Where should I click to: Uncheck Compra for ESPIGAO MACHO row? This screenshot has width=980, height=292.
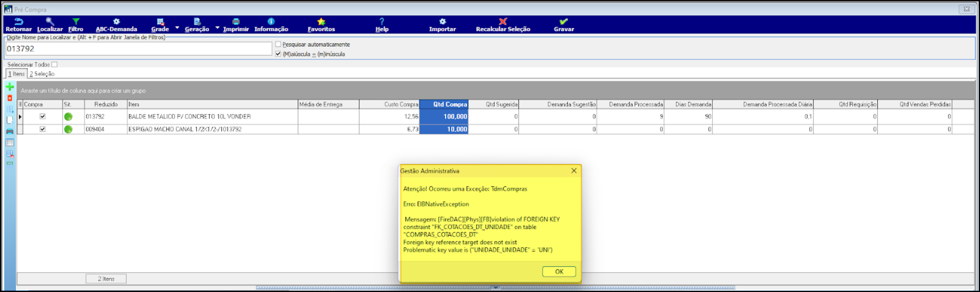[x=43, y=129]
